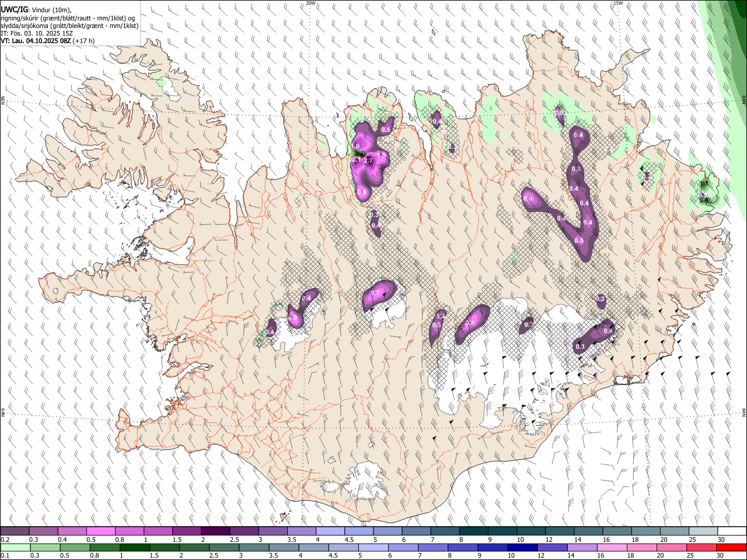Viewport: 747px width, 560px height.
Task: Click the 'rigning/skúrir' legend description line
Action: (68, 18)
